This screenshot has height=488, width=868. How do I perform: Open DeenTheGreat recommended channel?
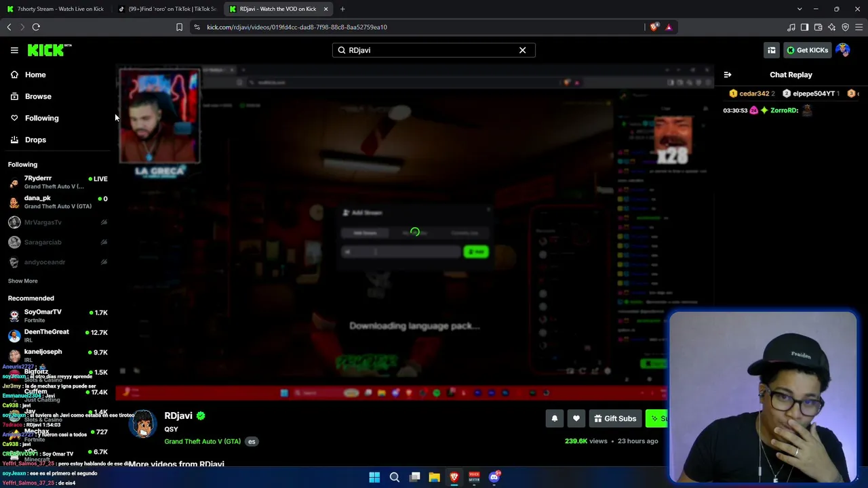(58, 335)
